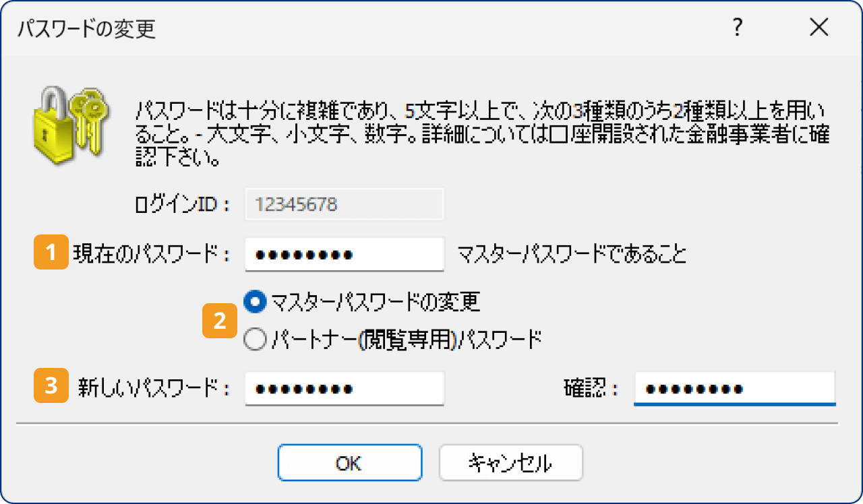Choose the パートナー(閲覧専用)パスワード option
Viewport: 863px width, 504px height.
(x=255, y=339)
